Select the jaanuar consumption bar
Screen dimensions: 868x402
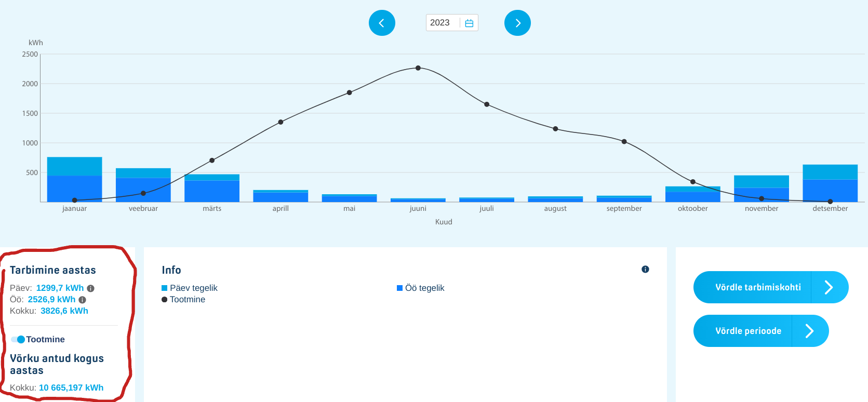click(x=74, y=180)
